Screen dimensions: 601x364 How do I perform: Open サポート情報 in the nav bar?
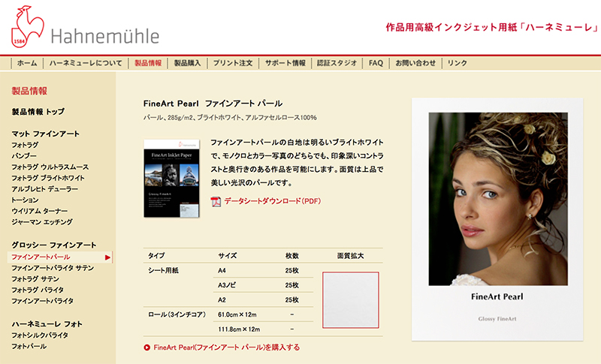point(285,63)
